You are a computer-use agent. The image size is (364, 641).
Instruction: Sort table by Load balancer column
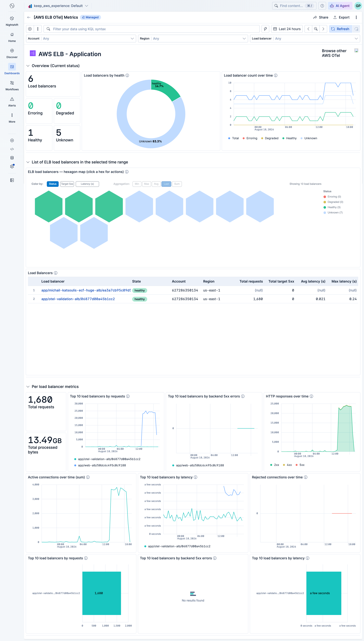53,282
